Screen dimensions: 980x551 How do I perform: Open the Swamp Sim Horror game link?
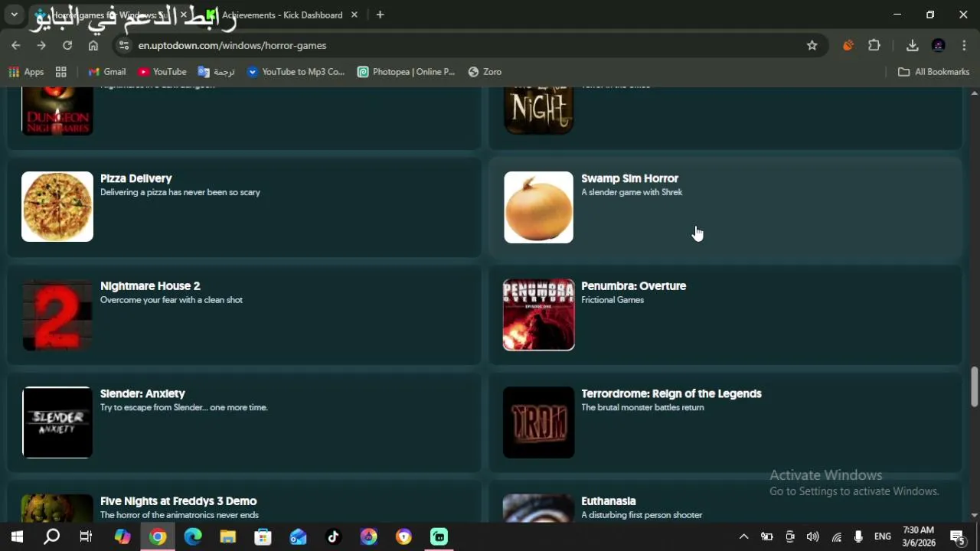tap(629, 178)
